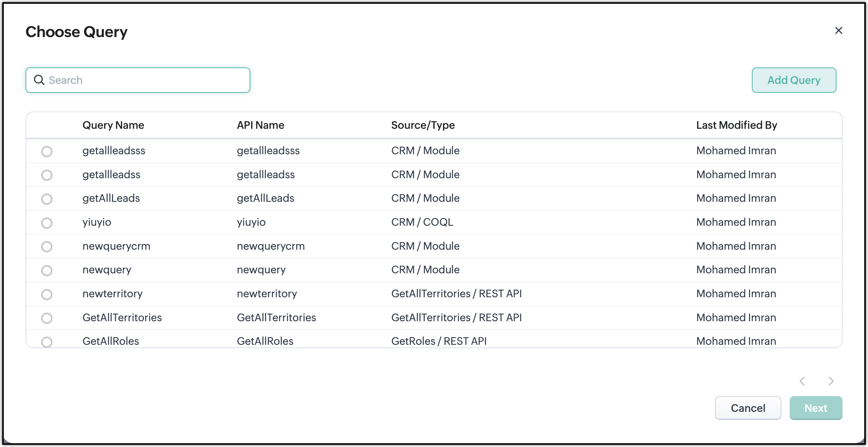Click the Next button
This screenshot has width=868, height=447.
point(816,408)
